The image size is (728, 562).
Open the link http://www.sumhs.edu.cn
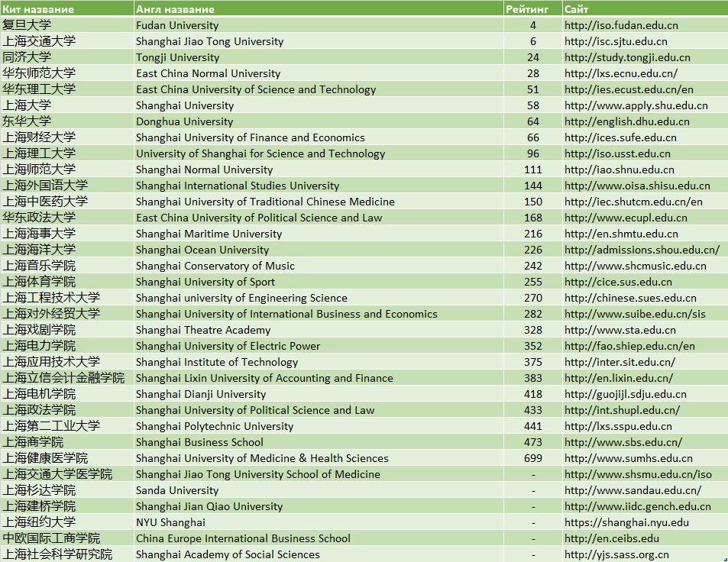(629, 458)
